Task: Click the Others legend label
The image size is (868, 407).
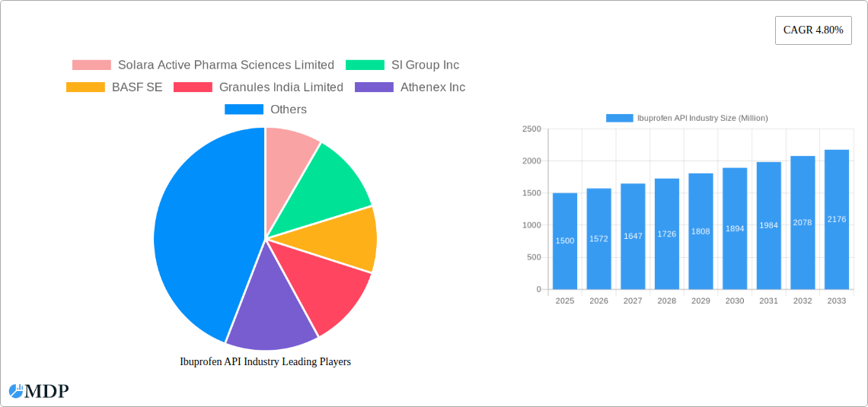Action: point(289,110)
